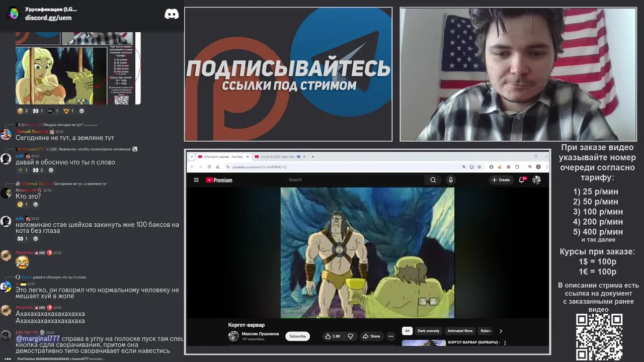Viewport: 644px width, 362px height.
Task: Select the Dark comedy chip
Action: [x=428, y=331]
